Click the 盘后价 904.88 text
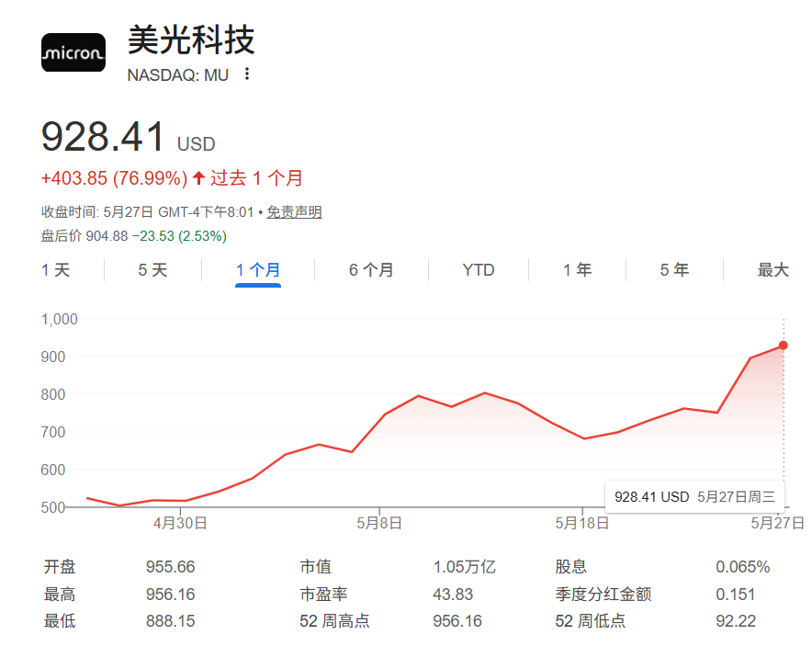Screen dimensions: 812x646 (85, 236)
